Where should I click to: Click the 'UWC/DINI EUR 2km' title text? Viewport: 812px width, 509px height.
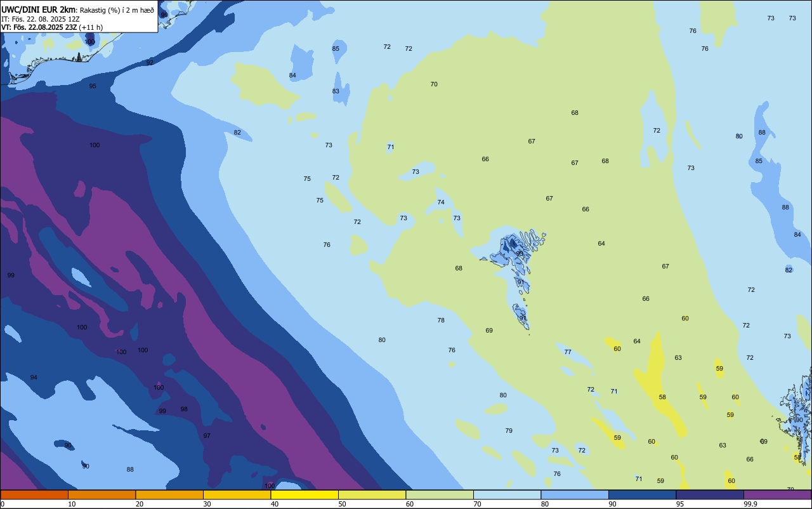[39, 10]
